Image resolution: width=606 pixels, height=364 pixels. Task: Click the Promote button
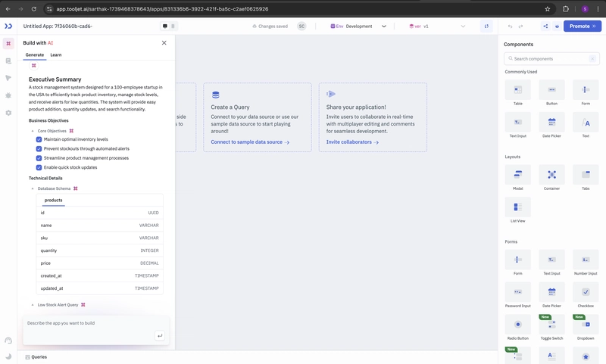point(583,26)
